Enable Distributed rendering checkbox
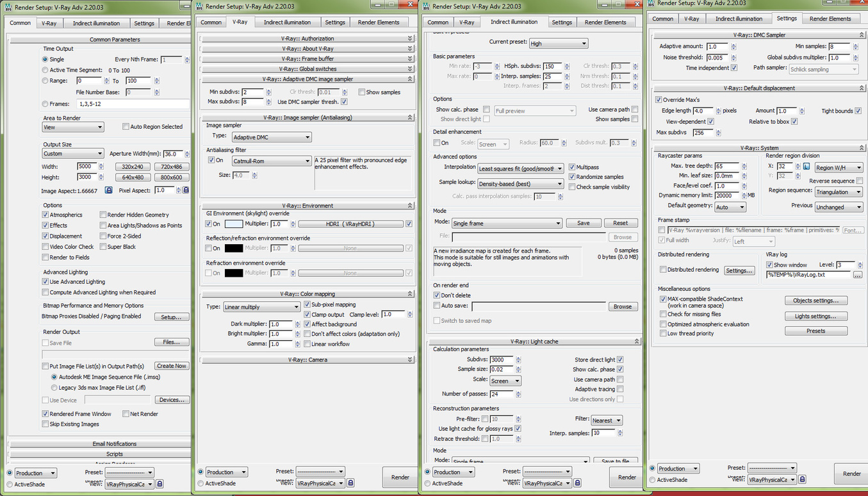Screen dimensions: 868x496 click(x=663, y=270)
